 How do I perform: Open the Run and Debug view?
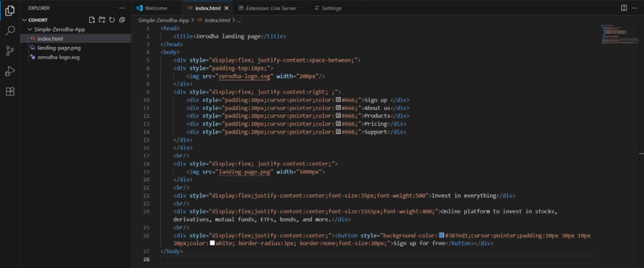pyautogui.click(x=10, y=71)
